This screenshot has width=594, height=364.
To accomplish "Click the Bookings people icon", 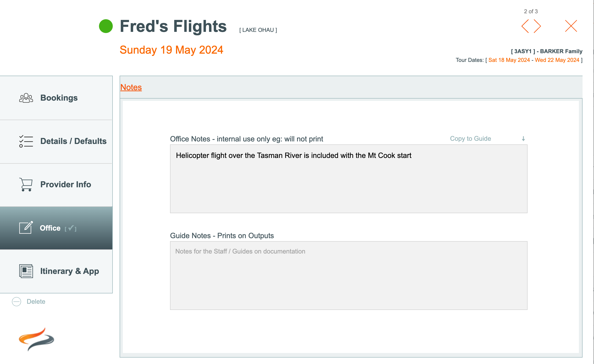I will (26, 98).
